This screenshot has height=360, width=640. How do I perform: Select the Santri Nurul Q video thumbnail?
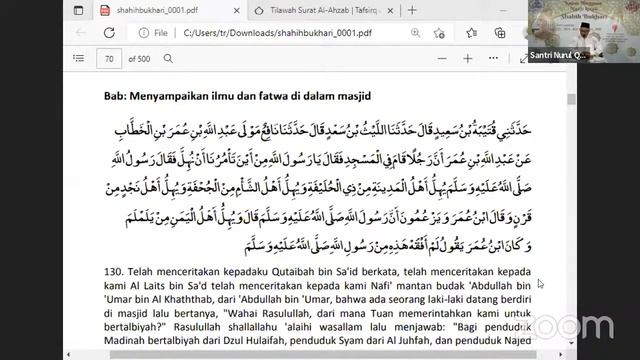584,31
